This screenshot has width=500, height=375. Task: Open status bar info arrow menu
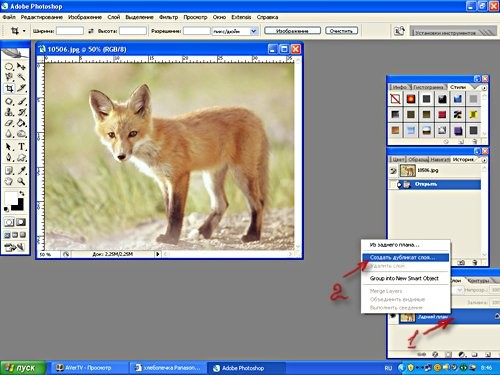(157, 254)
